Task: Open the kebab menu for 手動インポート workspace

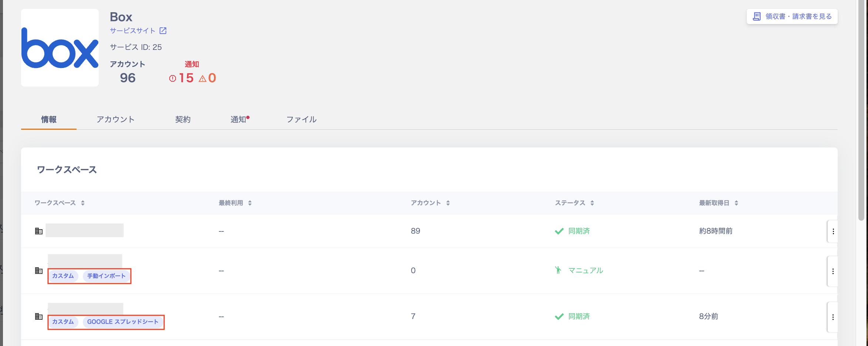Action: [833, 271]
